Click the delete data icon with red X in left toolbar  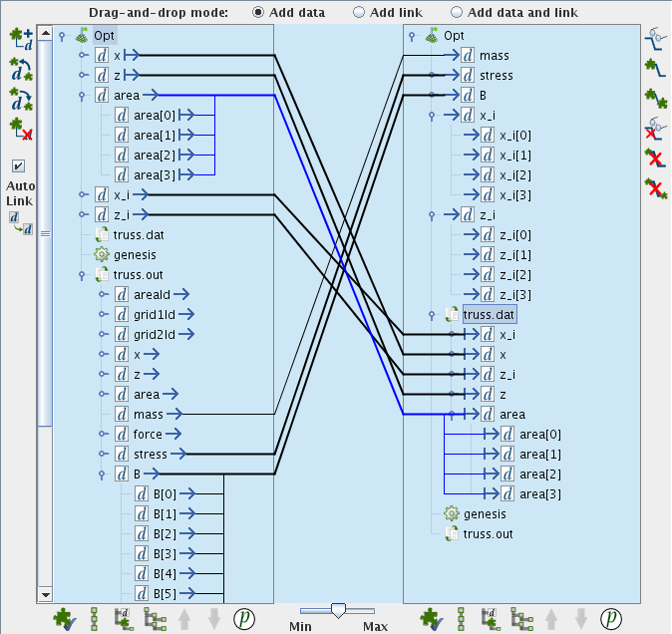click(x=21, y=129)
